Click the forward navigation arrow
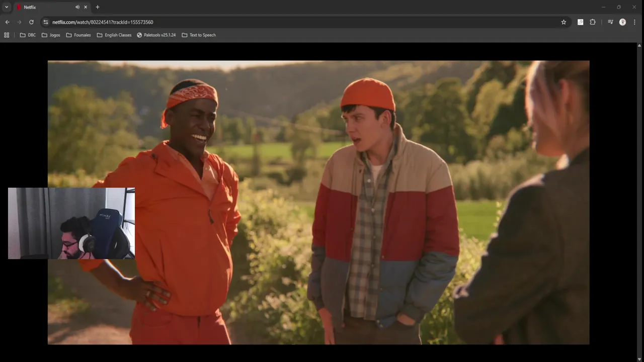This screenshot has width=644, height=362. pos(19,22)
